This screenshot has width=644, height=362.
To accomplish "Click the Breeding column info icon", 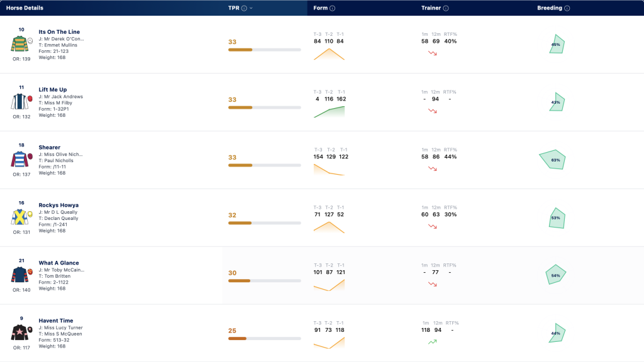I will 567,8.
